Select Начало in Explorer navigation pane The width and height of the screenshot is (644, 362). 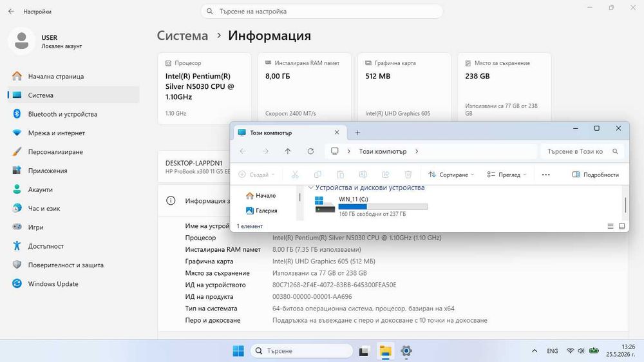point(261,196)
